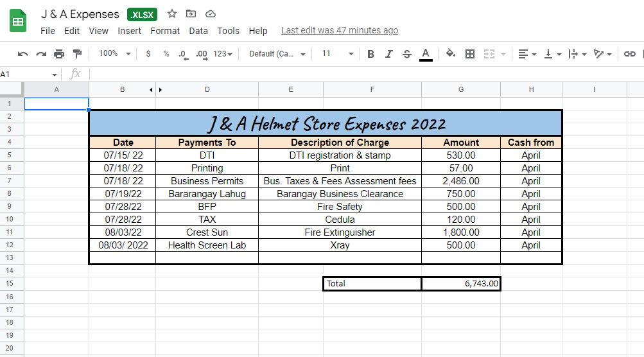Screen dimensions: 644x357
Task: Open the Help menu
Action: 258,31
